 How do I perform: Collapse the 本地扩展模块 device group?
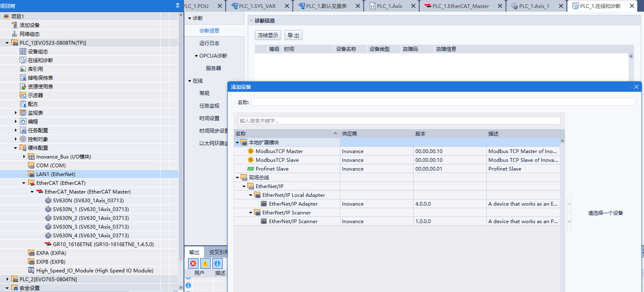(237, 142)
